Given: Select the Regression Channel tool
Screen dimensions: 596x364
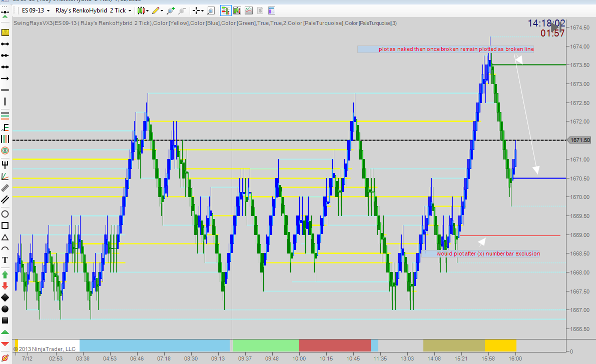Looking at the screenshot, I should tap(5, 188).
